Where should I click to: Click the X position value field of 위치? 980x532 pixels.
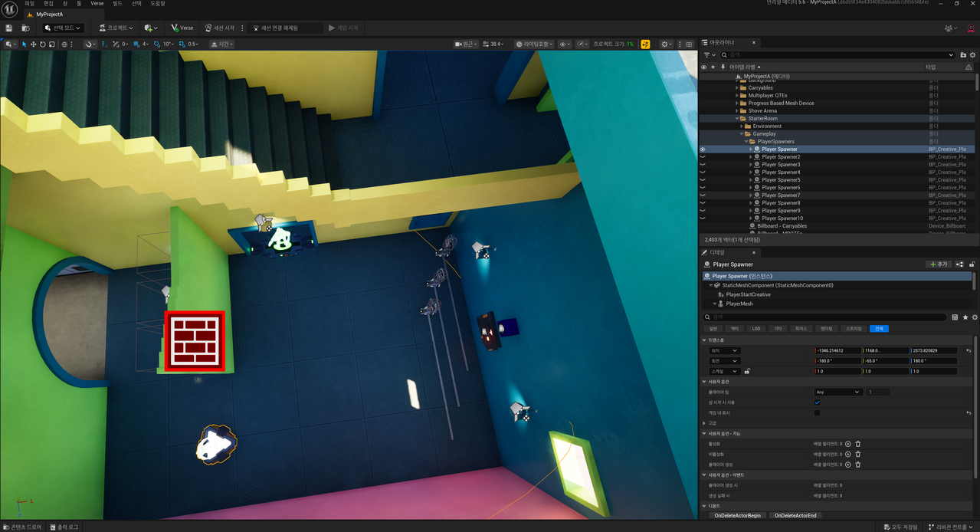click(837, 350)
